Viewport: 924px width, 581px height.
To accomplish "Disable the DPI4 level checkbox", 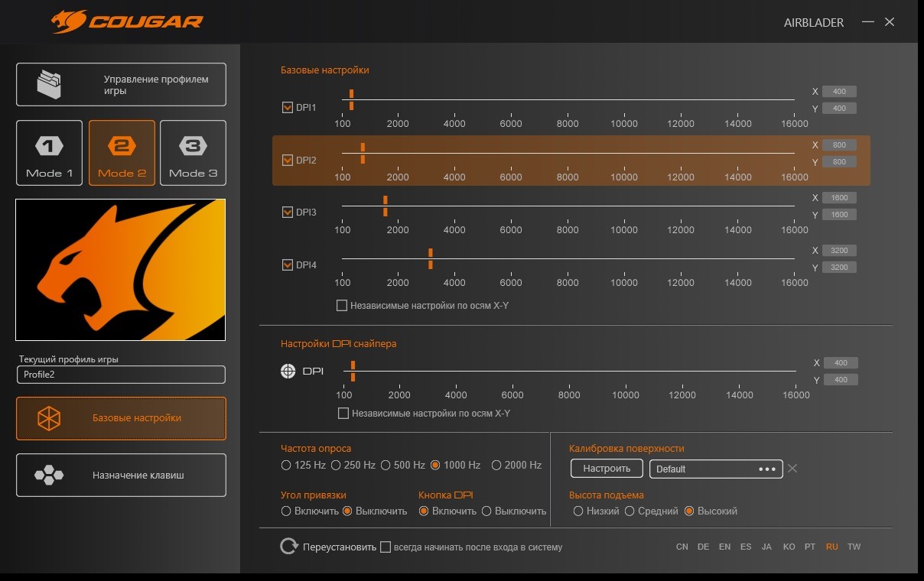I will 288,265.
